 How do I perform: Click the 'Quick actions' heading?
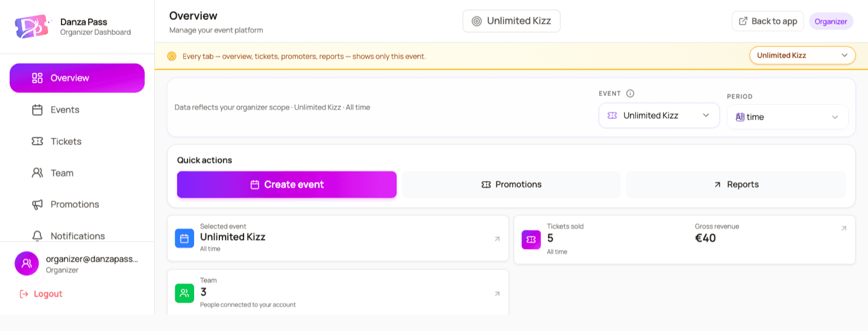click(204, 160)
